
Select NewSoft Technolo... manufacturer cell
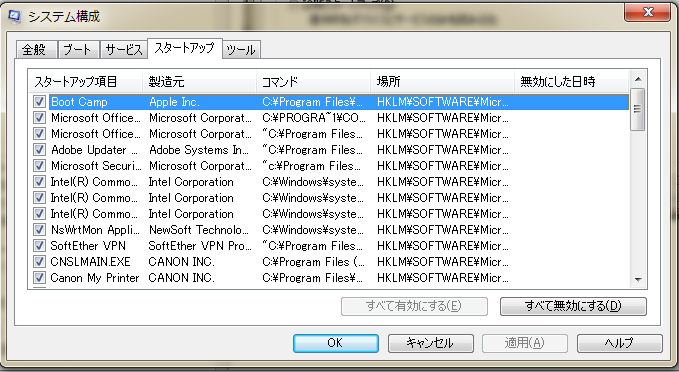pyautogui.click(x=199, y=230)
